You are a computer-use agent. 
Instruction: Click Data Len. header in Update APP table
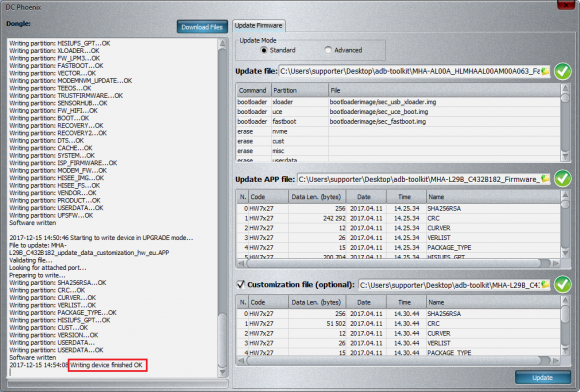[x=317, y=197]
